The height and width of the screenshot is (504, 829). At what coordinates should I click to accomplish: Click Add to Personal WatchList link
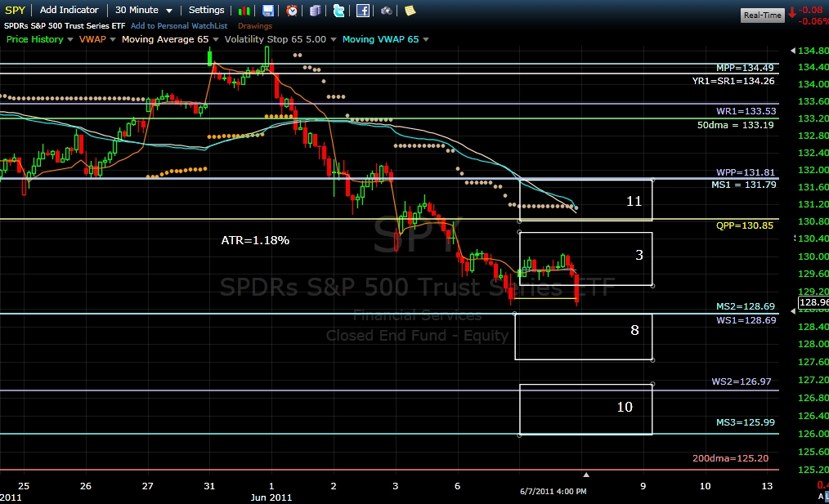click(x=179, y=25)
